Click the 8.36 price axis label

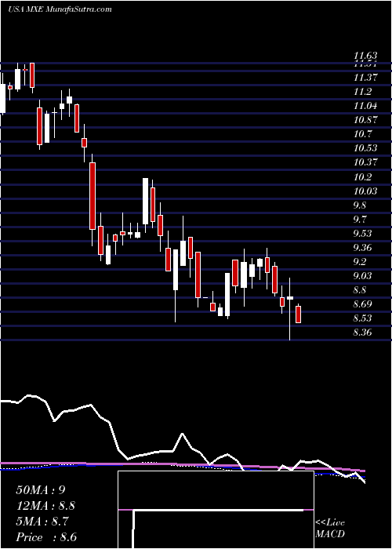pyautogui.click(x=362, y=333)
